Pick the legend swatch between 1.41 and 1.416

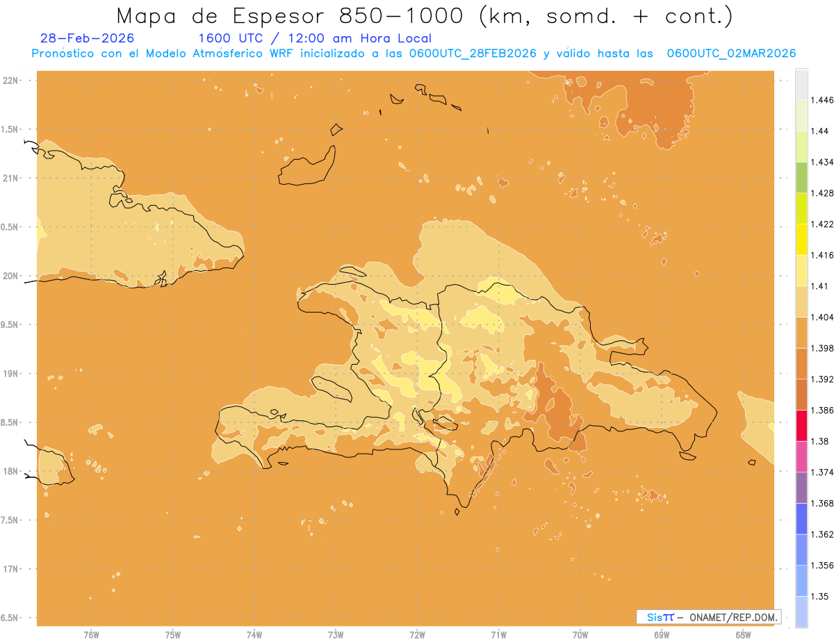tap(801, 270)
